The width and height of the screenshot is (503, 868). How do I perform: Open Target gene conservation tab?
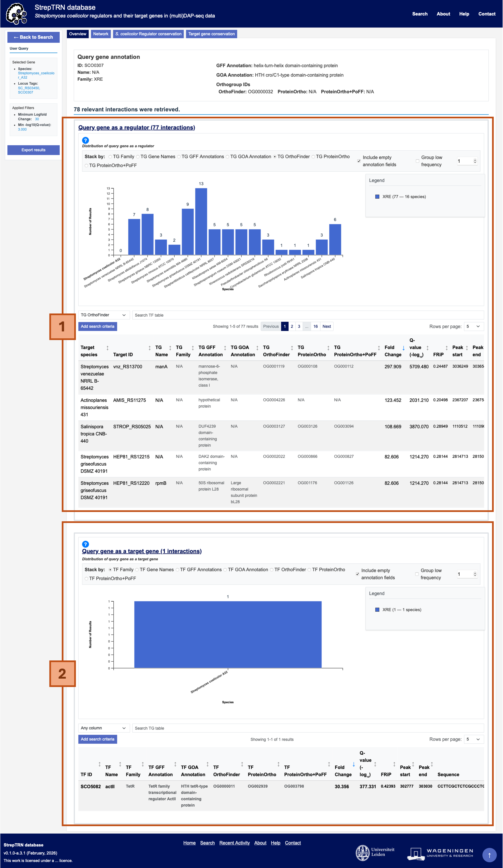(211, 34)
